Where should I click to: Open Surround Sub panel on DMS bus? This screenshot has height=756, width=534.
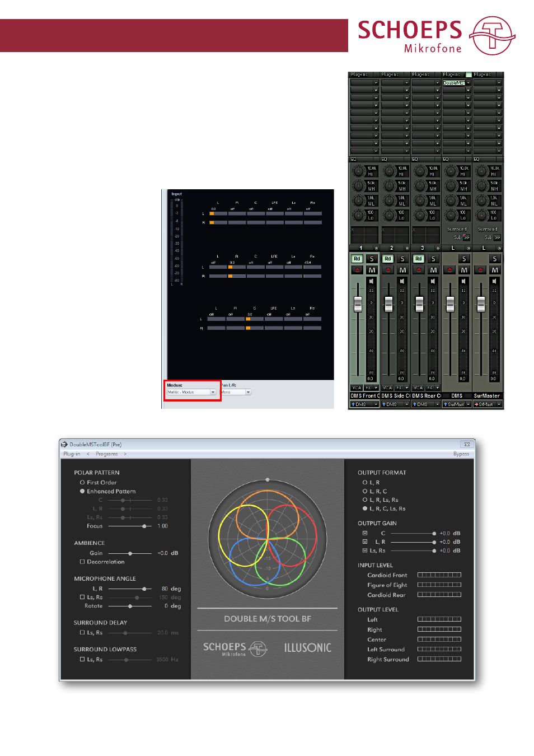click(x=466, y=237)
